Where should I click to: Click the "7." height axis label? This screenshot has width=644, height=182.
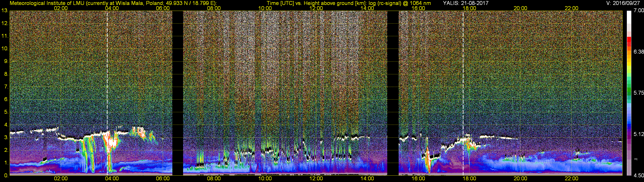6,87
